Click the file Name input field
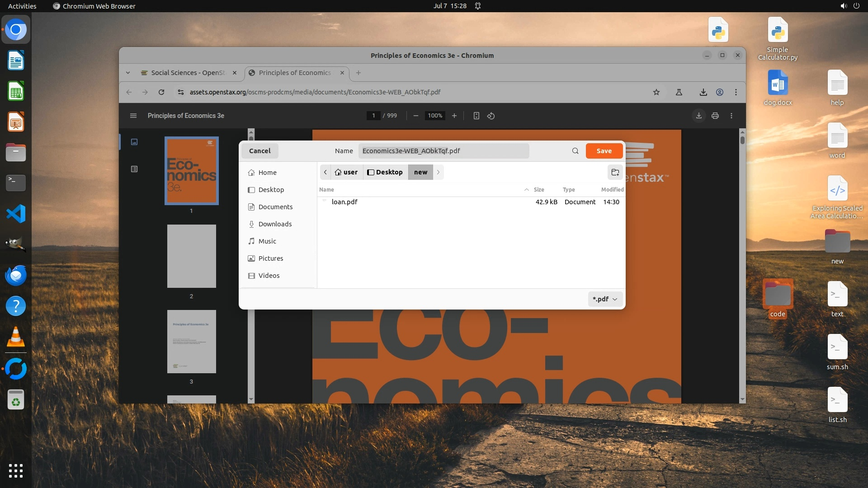The width and height of the screenshot is (868, 488). tap(443, 151)
